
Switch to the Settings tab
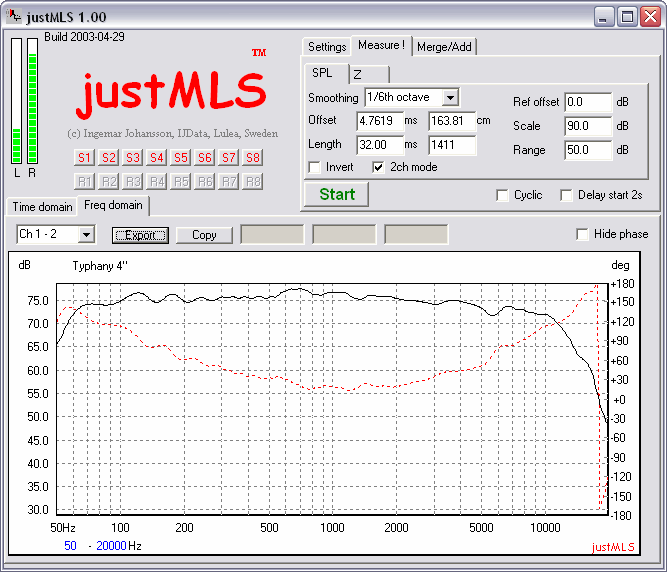click(327, 47)
